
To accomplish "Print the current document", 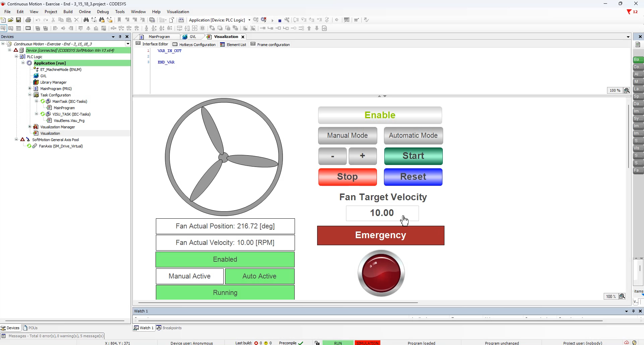I will 29,20.
